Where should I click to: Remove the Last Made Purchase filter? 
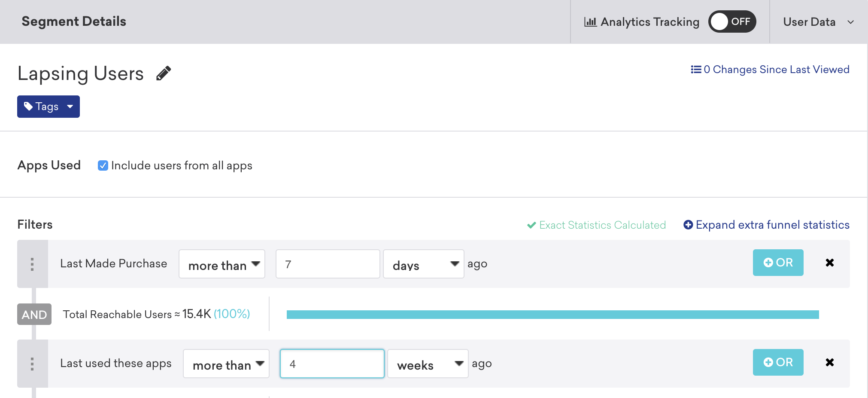click(x=830, y=263)
